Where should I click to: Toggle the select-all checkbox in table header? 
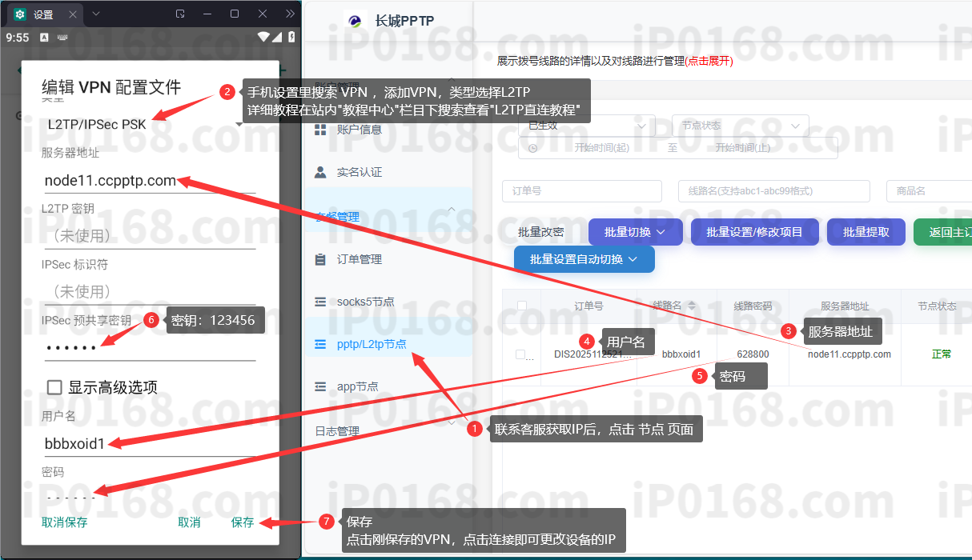pos(522,306)
